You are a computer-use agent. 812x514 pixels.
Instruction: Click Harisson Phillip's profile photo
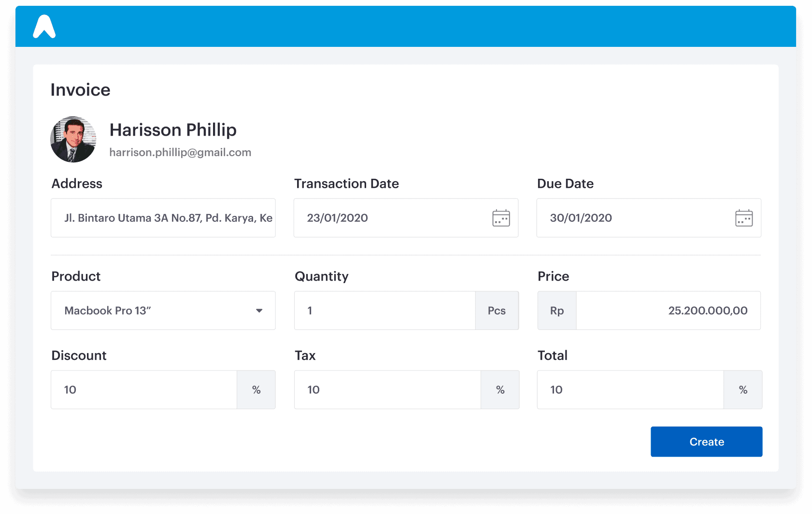click(73, 139)
